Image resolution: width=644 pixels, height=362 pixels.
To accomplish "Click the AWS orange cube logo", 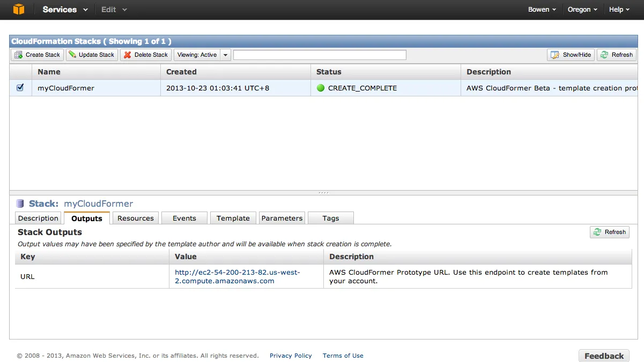I will (19, 9).
